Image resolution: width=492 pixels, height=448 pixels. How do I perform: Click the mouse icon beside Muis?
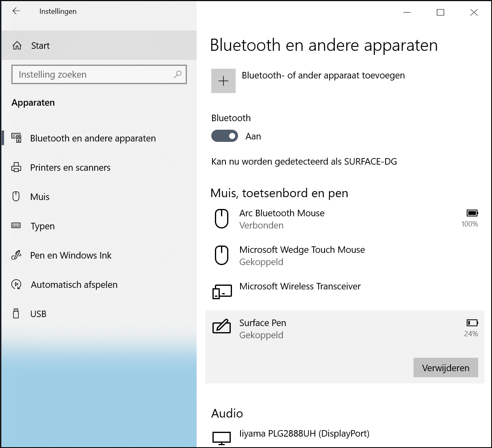pyautogui.click(x=16, y=196)
